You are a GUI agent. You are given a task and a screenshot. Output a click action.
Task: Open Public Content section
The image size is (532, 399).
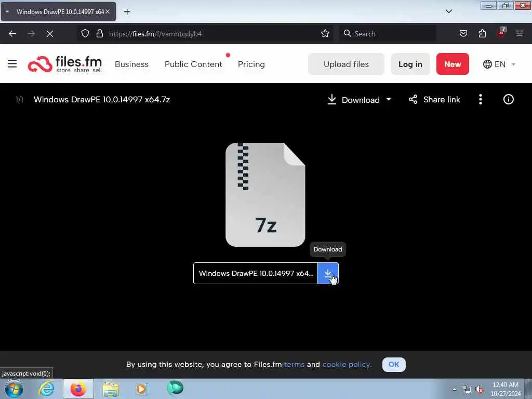point(193,64)
